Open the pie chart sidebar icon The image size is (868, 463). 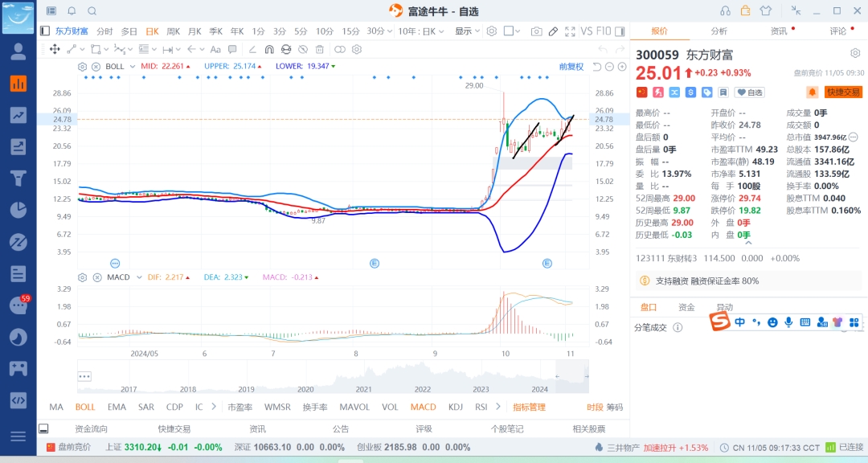[x=18, y=210]
